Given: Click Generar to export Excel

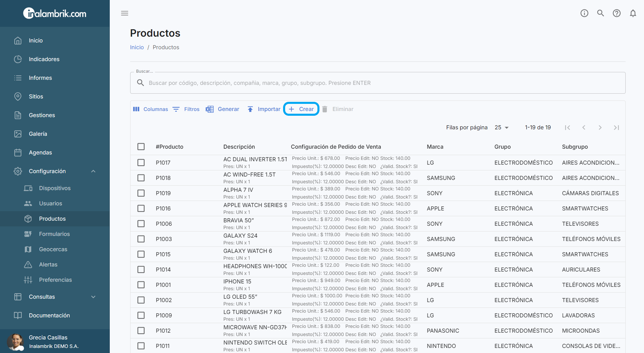Looking at the screenshot, I should 223,109.
